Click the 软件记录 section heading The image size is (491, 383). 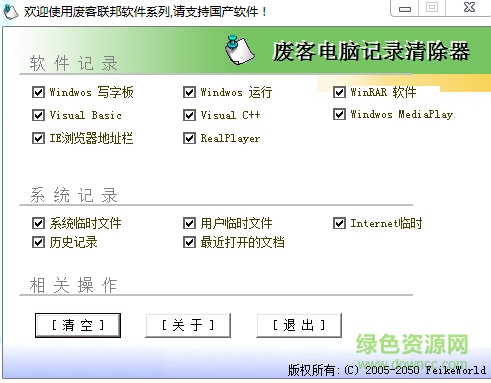click(74, 63)
